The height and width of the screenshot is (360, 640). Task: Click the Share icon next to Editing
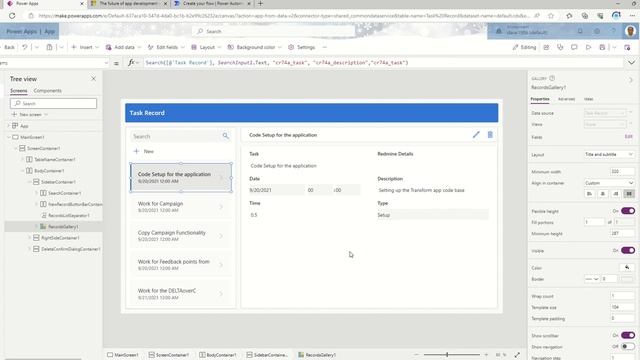click(546, 47)
